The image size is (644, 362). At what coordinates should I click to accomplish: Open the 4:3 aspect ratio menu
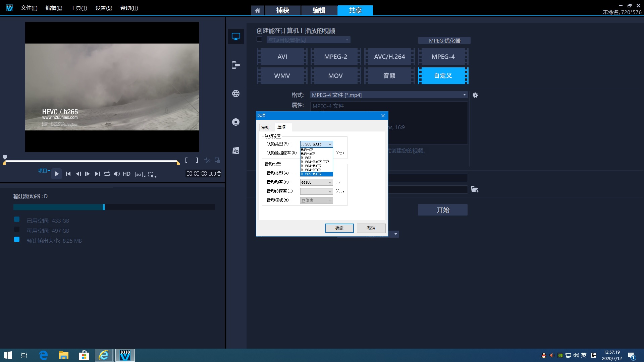pos(140,175)
